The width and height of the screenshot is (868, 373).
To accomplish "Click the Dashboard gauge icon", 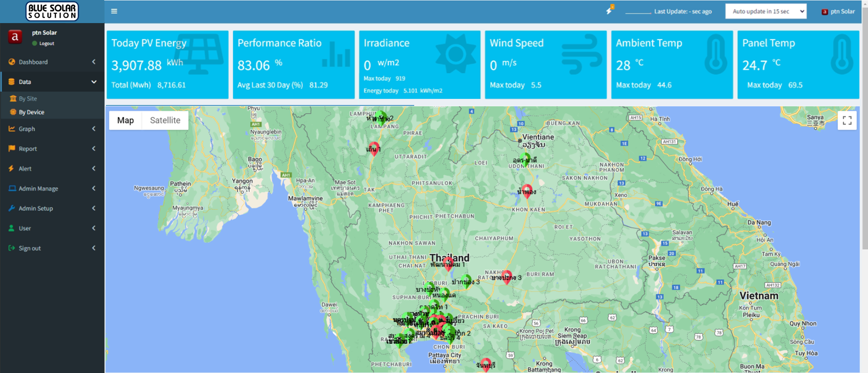I will (x=12, y=62).
